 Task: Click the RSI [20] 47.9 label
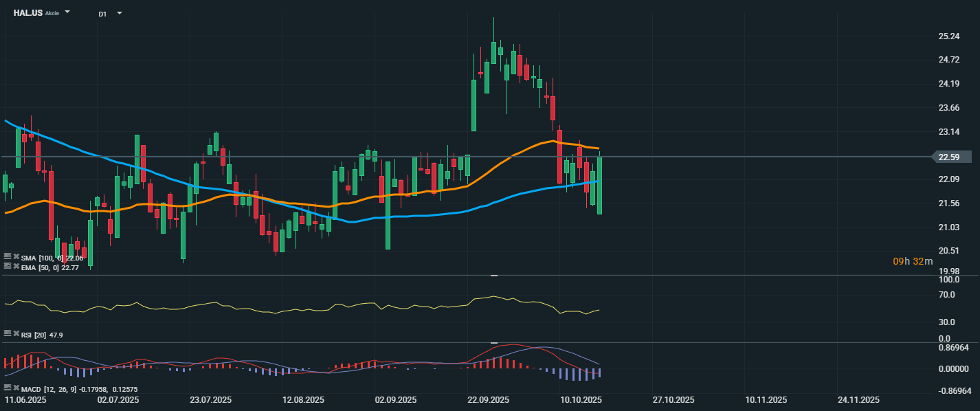[x=43, y=335]
